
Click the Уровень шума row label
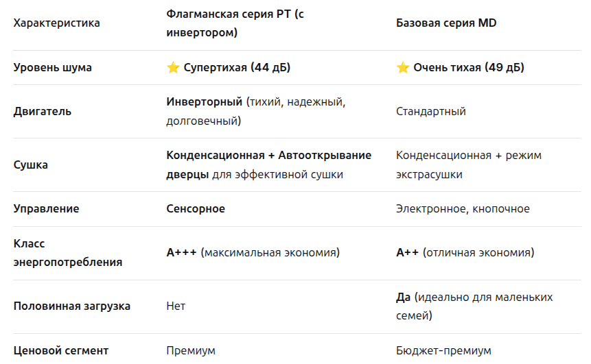click(53, 68)
